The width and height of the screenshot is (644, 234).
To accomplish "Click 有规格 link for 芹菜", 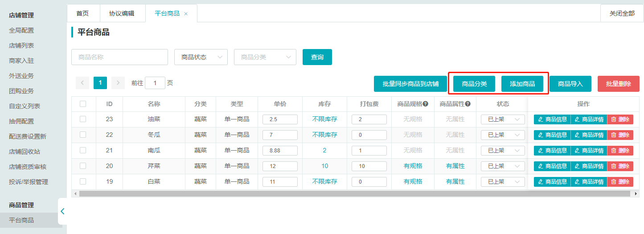I will click(413, 166).
